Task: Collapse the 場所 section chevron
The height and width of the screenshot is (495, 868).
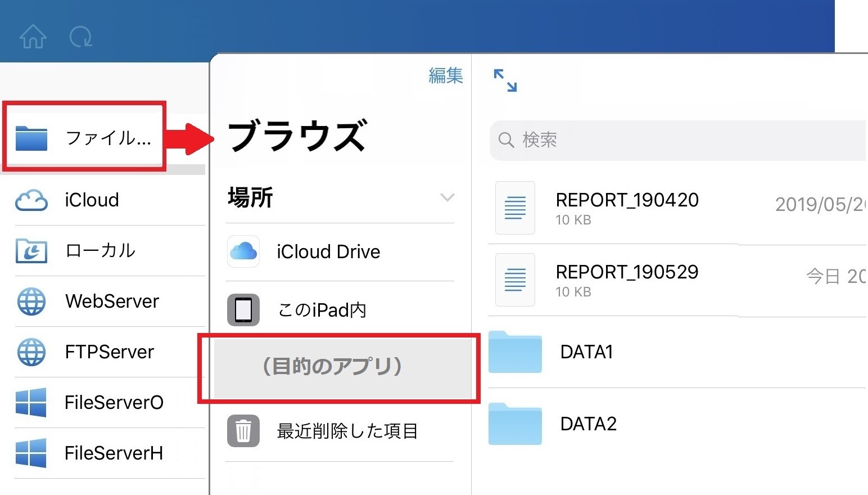Action: (447, 197)
